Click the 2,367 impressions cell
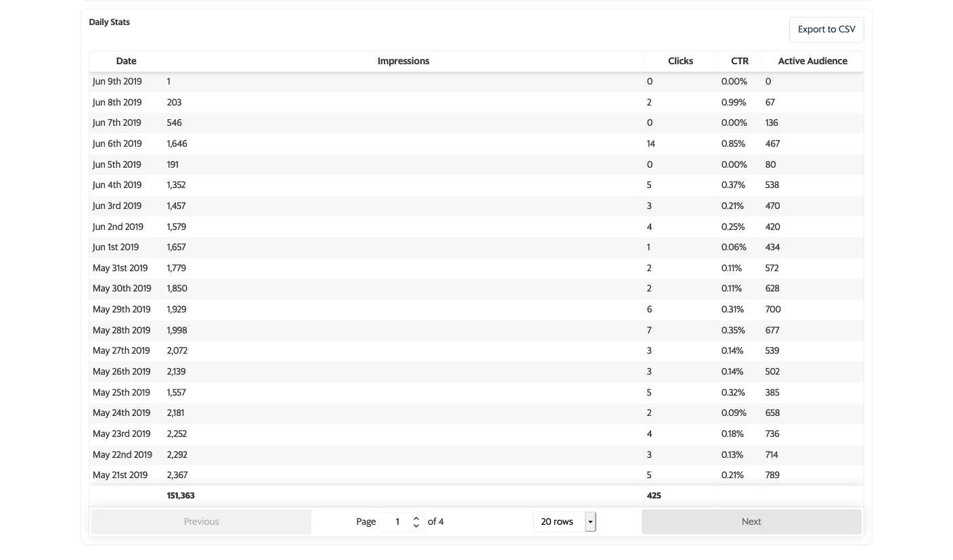This screenshot has height=560, width=953. click(177, 475)
